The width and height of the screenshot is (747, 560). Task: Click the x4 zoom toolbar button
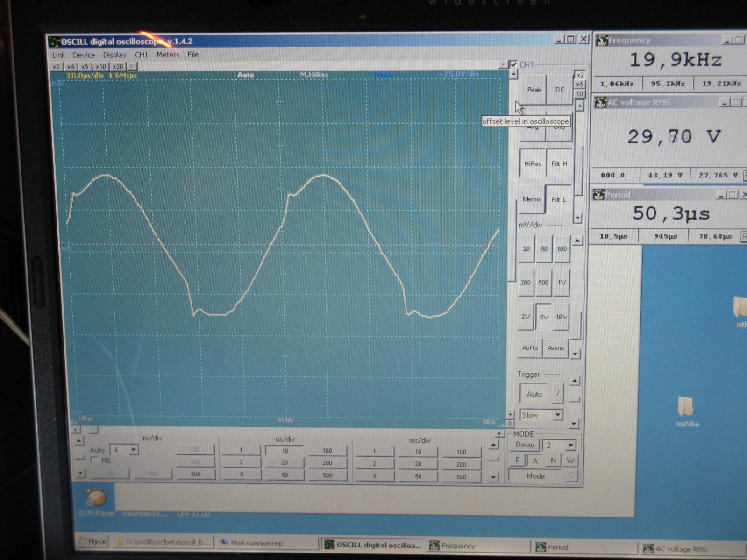pyautogui.click(x=71, y=67)
